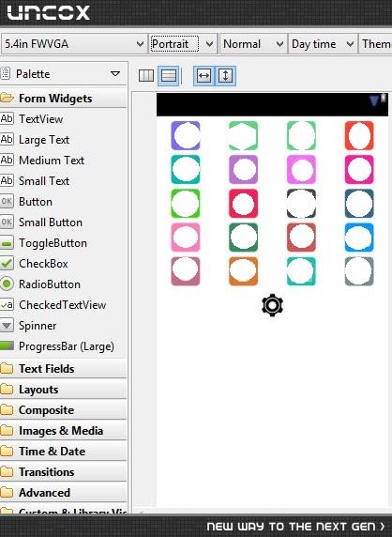Click the black gear settings icon
The width and height of the screenshot is (392, 537).
(x=272, y=305)
